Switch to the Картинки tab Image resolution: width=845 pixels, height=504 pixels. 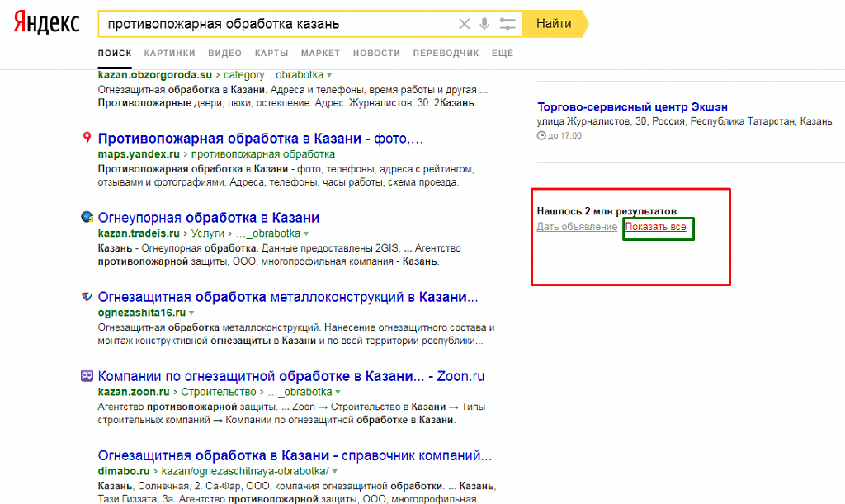point(169,54)
